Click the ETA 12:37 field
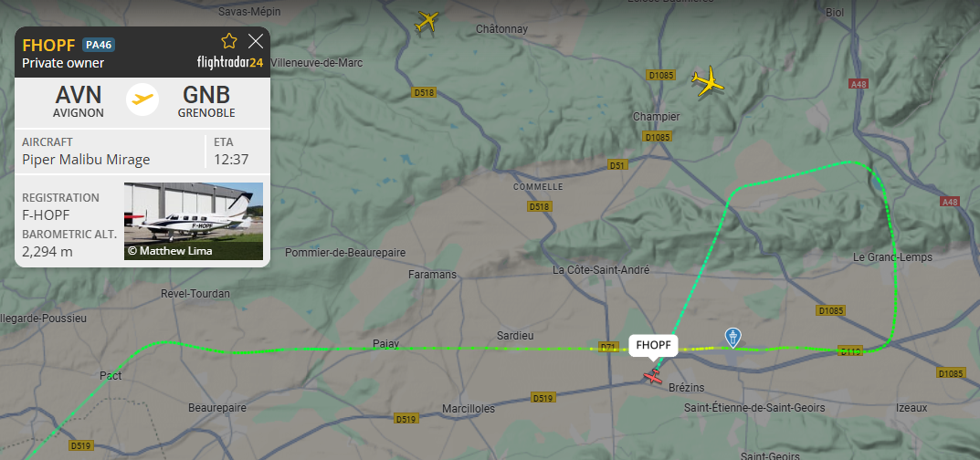 (x=231, y=151)
